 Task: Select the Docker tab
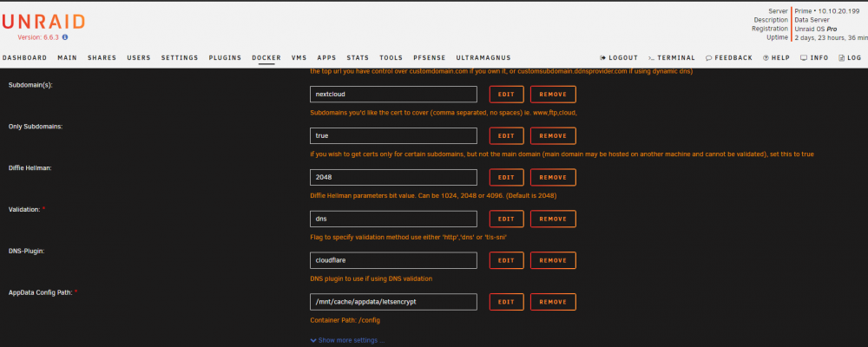click(266, 57)
